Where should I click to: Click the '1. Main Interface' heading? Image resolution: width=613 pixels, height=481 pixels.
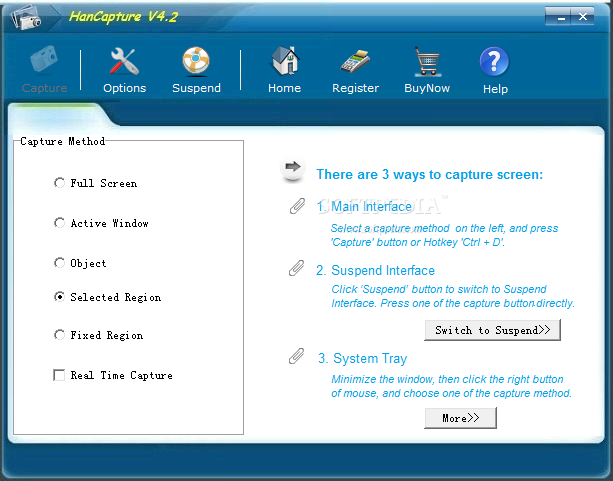coord(364,206)
